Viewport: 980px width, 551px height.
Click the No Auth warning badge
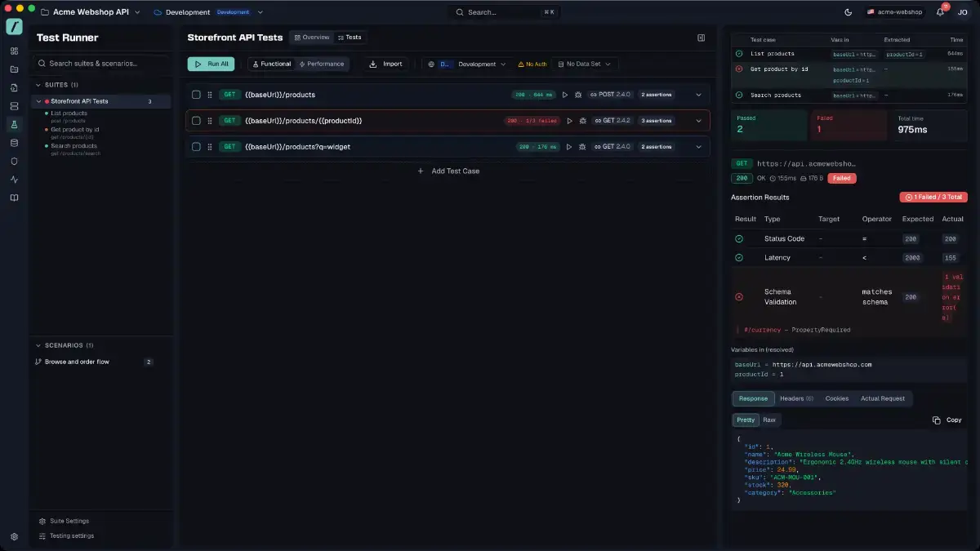pos(532,64)
